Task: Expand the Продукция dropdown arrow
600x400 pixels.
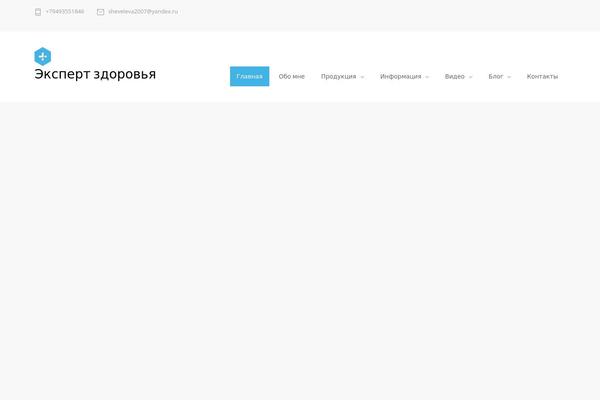Action: click(x=362, y=77)
